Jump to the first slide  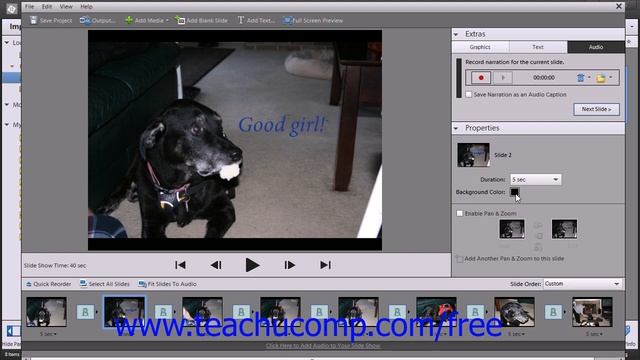[x=180, y=265]
